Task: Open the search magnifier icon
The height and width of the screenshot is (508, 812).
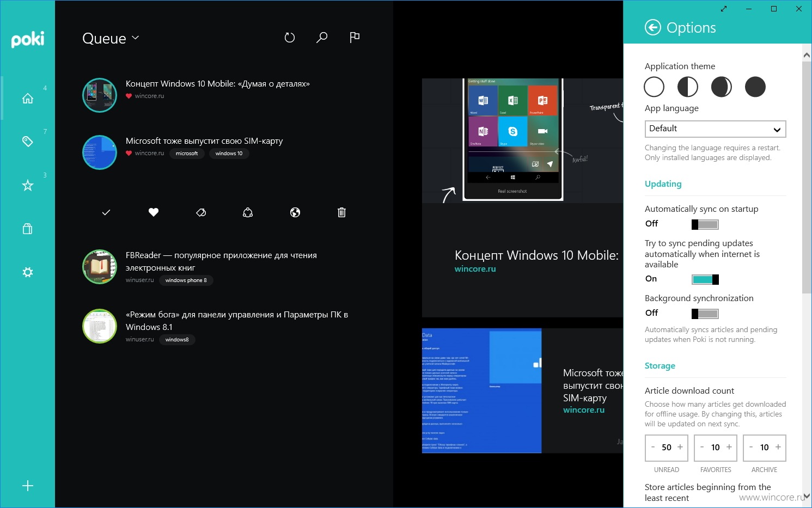Action: [x=322, y=38]
